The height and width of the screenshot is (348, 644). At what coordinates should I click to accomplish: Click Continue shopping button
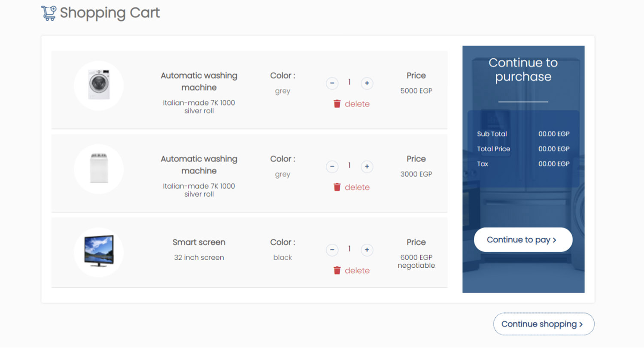click(544, 324)
